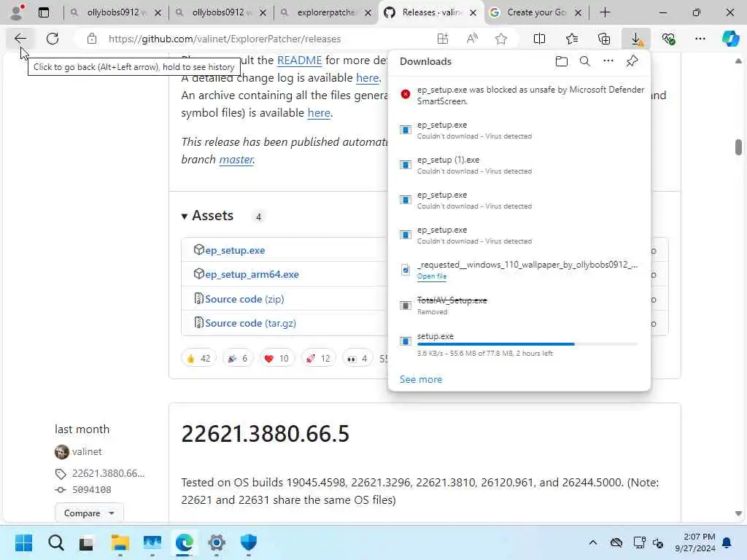Show hidden icons tray chevron

[592, 542]
